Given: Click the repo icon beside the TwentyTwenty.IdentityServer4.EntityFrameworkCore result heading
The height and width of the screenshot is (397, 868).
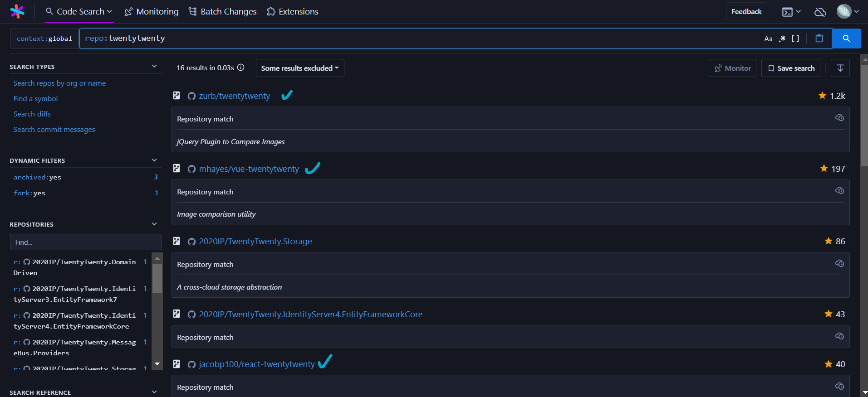Looking at the screenshot, I should point(177,314).
